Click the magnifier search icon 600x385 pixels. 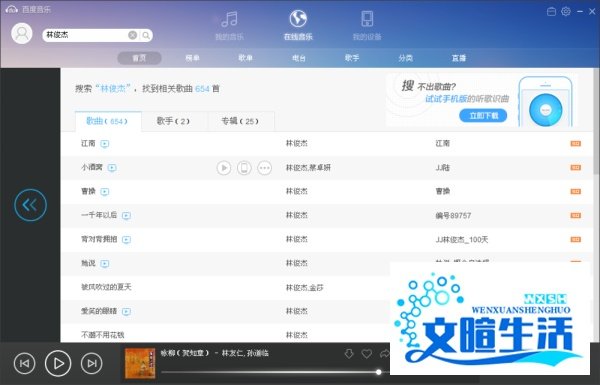point(146,35)
